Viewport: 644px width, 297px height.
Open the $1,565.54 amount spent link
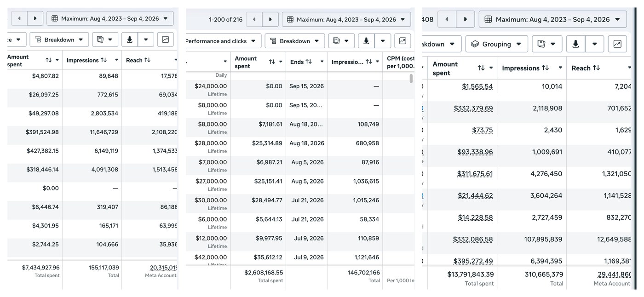[x=477, y=86]
